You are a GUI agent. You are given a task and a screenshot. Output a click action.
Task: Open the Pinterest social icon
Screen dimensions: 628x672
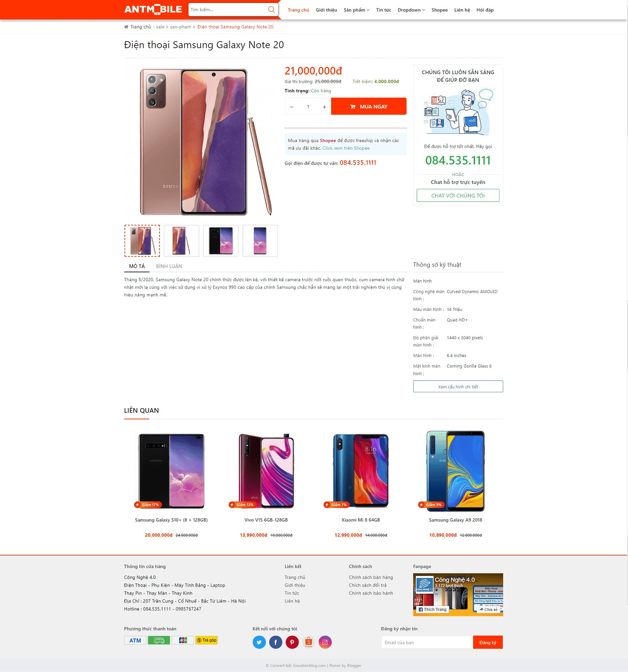pos(292,642)
